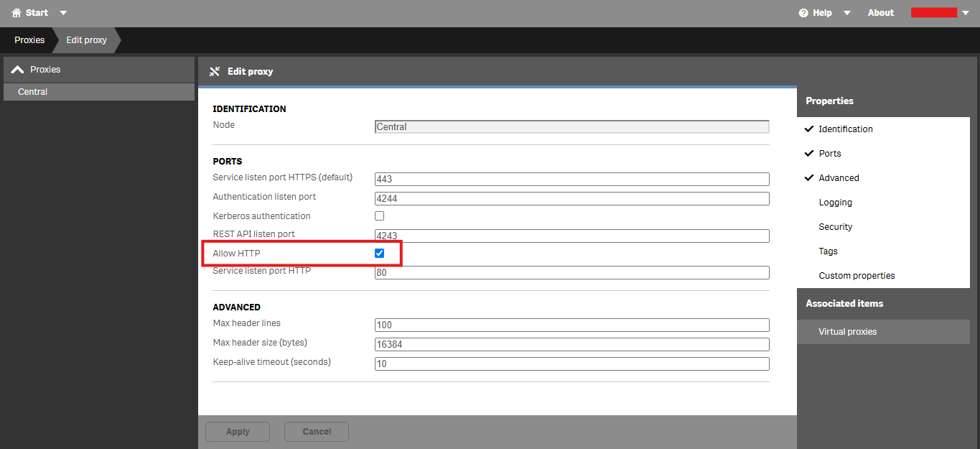Uncheck the Allow HTTP checkbox
The height and width of the screenshot is (449, 980).
click(380, 254)
